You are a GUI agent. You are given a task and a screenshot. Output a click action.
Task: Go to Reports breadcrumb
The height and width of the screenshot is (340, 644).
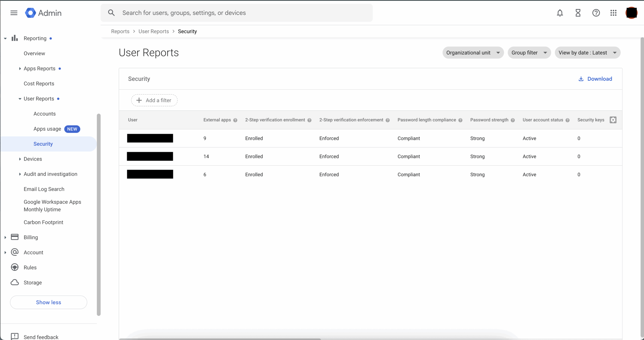tap(120, 31)
